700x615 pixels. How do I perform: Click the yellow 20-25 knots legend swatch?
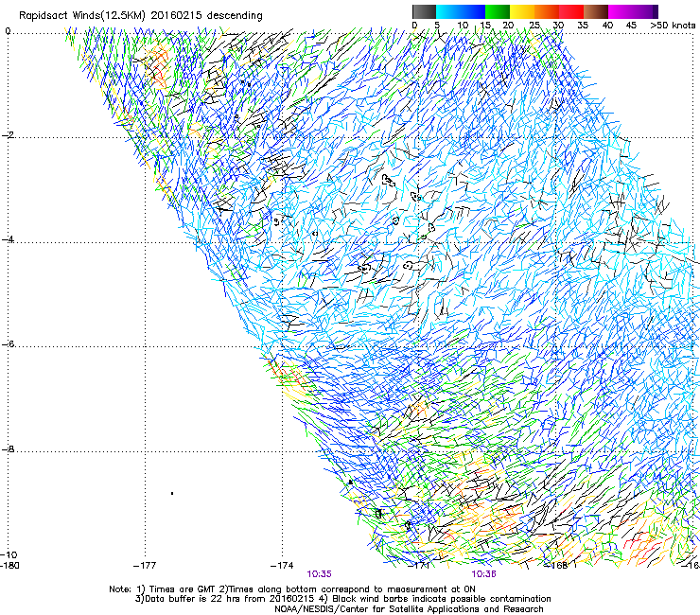pyautogui.click(x=522, y=11)
